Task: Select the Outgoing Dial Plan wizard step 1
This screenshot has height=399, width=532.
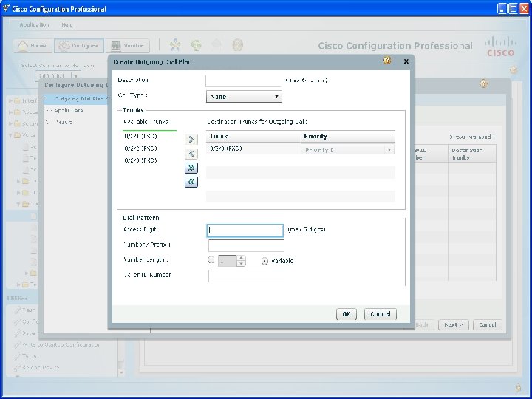Action: [x=75, y=99]
